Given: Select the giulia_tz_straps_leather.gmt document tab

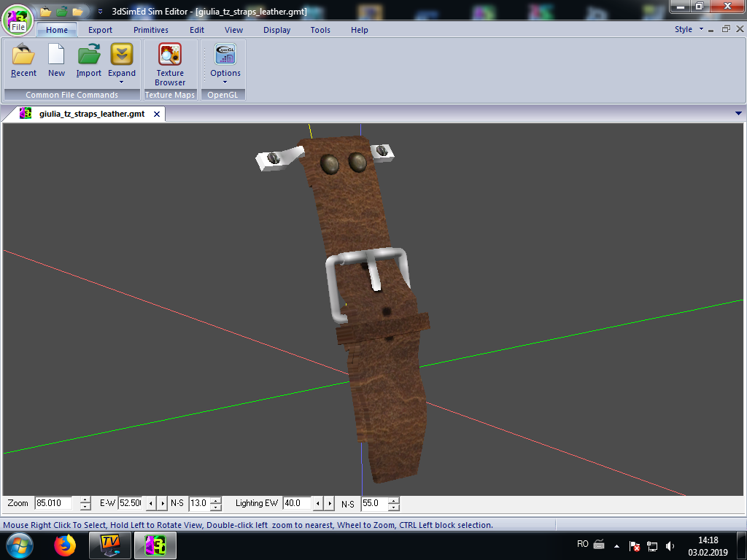Looking at the screenshot, I should (92, 114).
